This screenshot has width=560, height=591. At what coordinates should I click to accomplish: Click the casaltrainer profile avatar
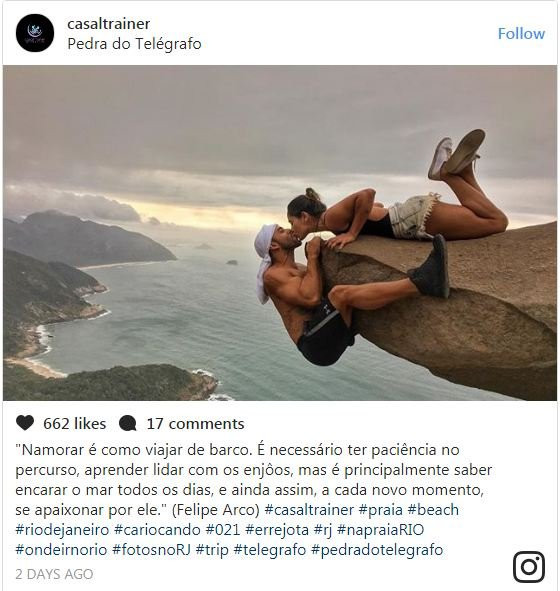pos(35,33)
